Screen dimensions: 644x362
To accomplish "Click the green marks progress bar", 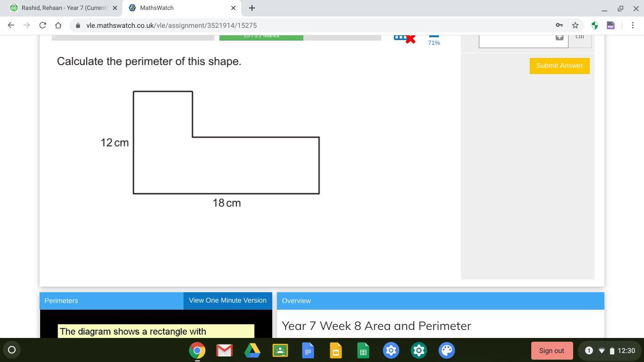I will pyautogui.click(x=261, y=37).
